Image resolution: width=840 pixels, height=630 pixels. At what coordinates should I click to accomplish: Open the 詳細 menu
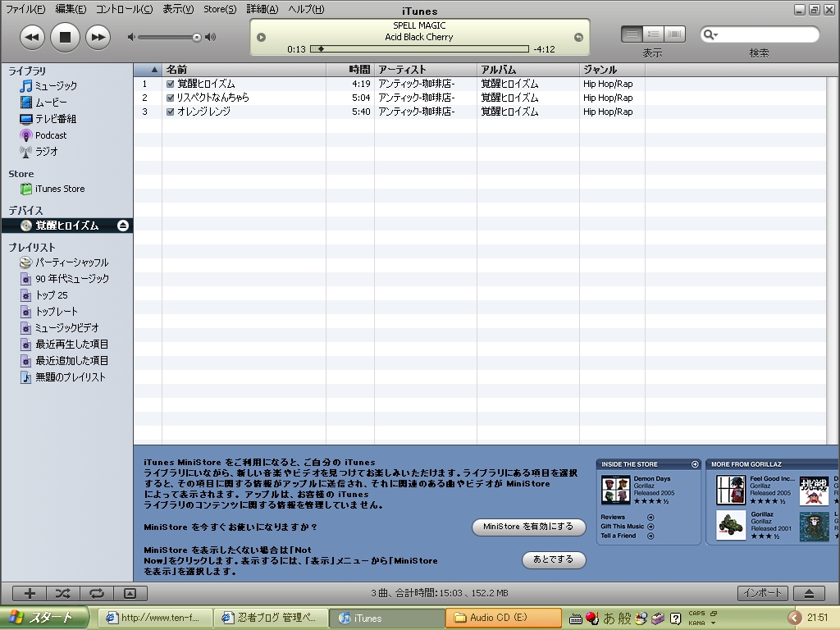(x=262, y=9)
